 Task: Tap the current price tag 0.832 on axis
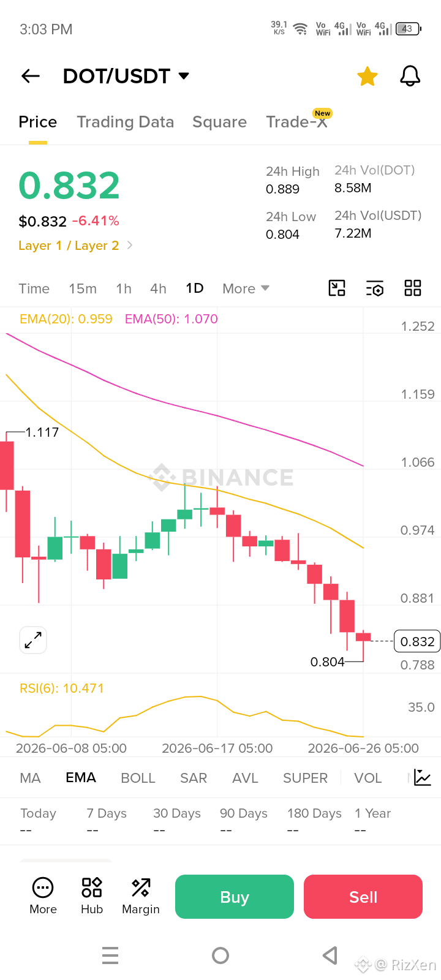(417, 641)
